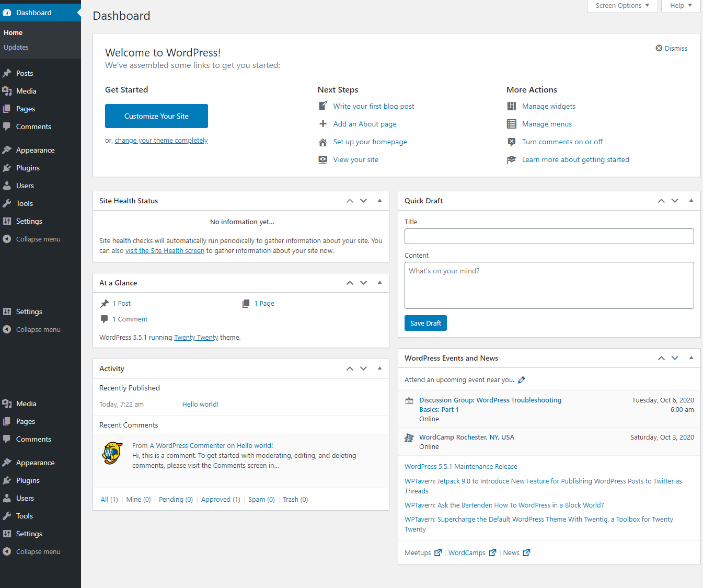The width and height of the screenshot is (703, 588).
Task: Click the pencil icon to edit event location
Action: [x=522, y=380]
